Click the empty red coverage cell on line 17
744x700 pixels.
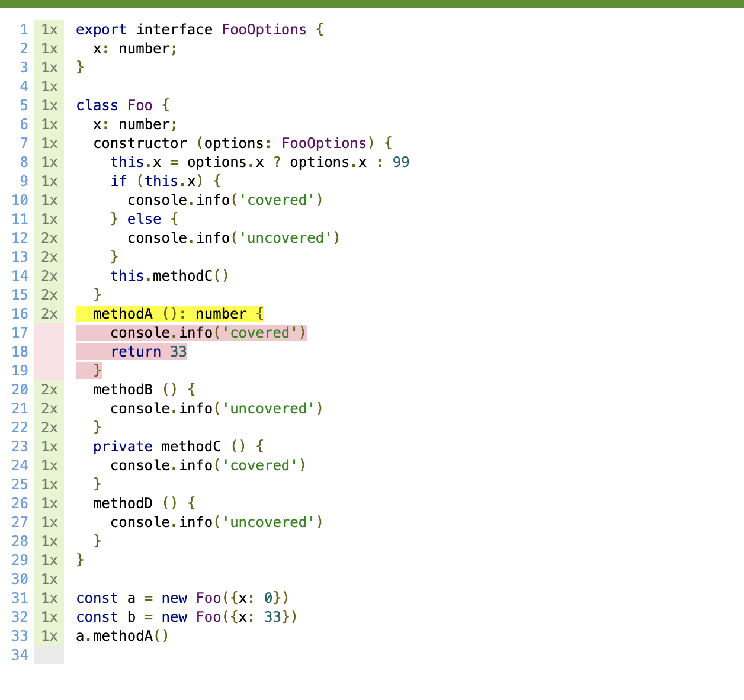click(x=49, y=333)
